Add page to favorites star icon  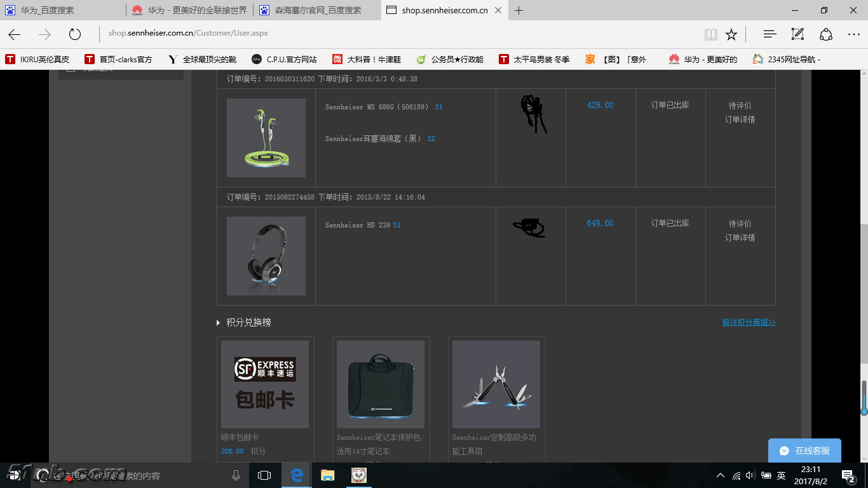point(731,34)
